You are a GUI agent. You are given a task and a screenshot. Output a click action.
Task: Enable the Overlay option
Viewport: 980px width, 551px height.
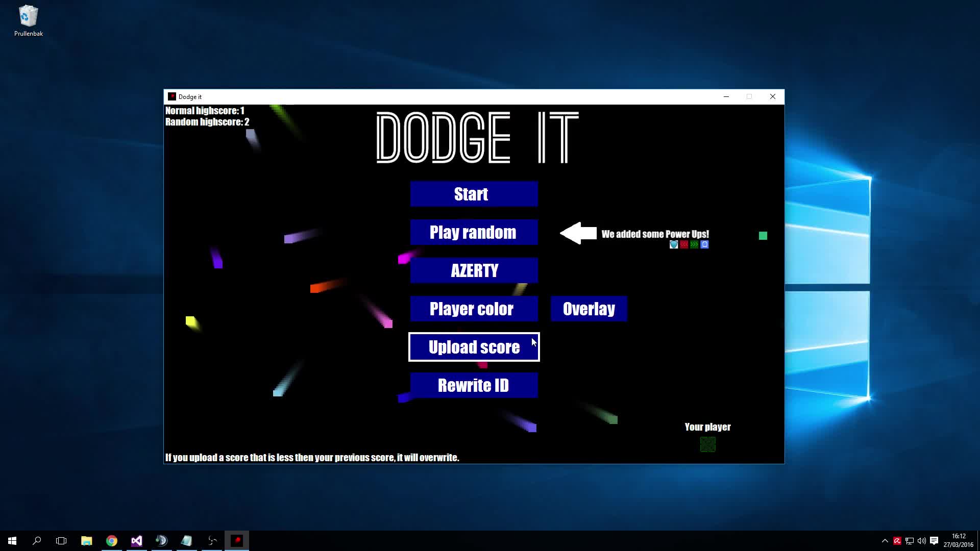589,309
